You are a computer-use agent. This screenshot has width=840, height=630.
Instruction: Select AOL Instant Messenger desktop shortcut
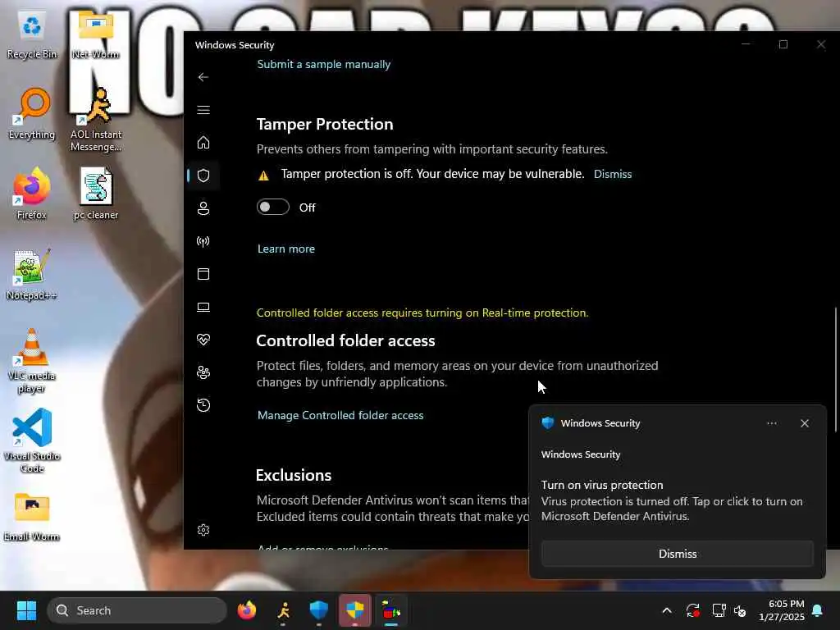[95, 120]
